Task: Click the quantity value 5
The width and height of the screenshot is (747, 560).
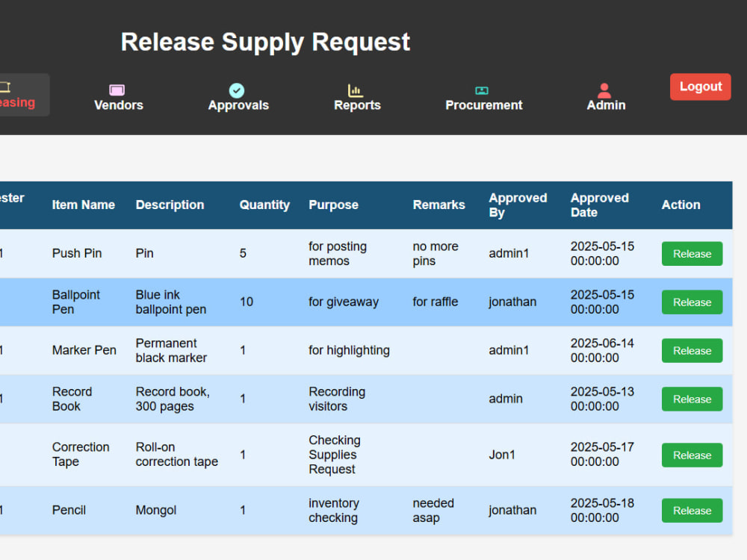Action: (x=243, y=253)
